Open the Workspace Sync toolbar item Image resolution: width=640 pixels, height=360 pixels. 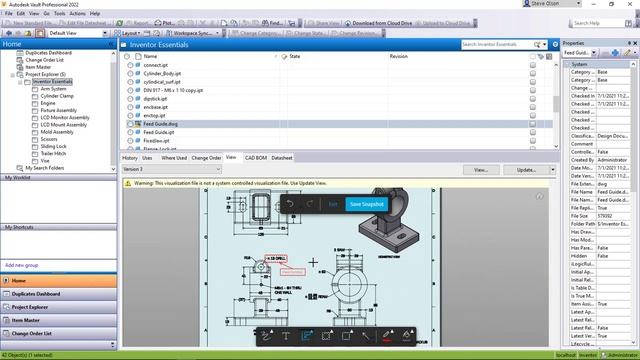click(192, 33)
